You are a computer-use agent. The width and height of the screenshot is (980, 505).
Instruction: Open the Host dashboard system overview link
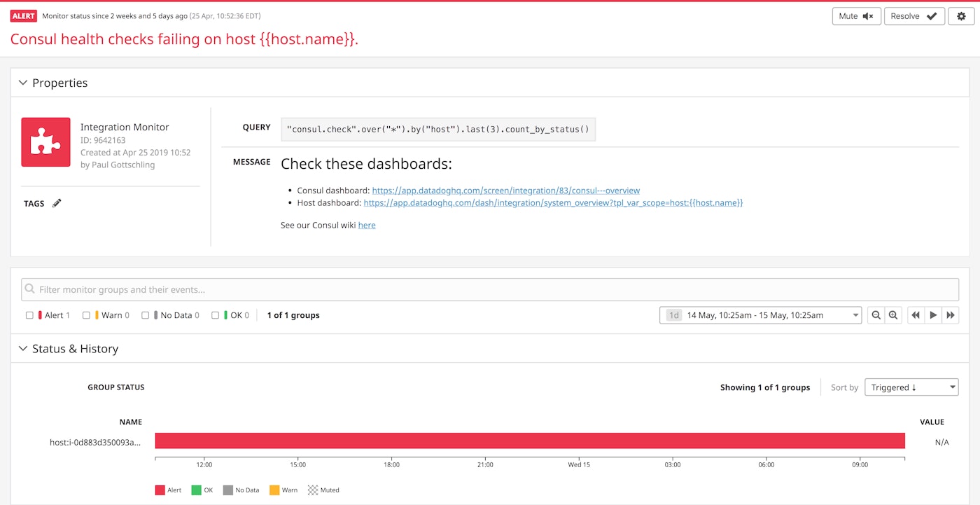(553, 202)
